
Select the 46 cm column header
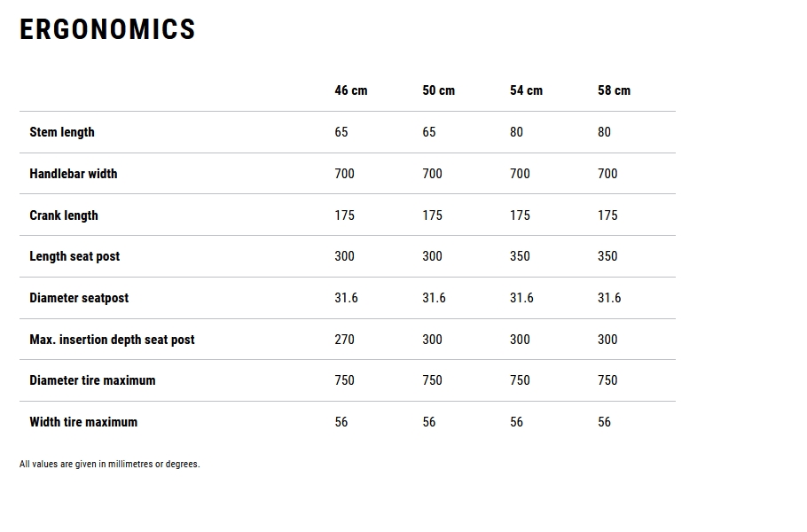coord(350,90)
